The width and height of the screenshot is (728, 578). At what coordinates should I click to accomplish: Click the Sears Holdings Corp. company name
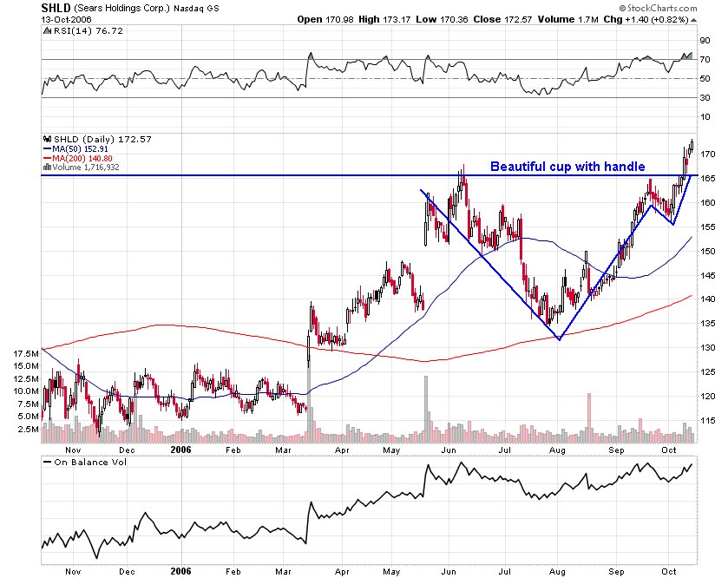tap(122, 9)
